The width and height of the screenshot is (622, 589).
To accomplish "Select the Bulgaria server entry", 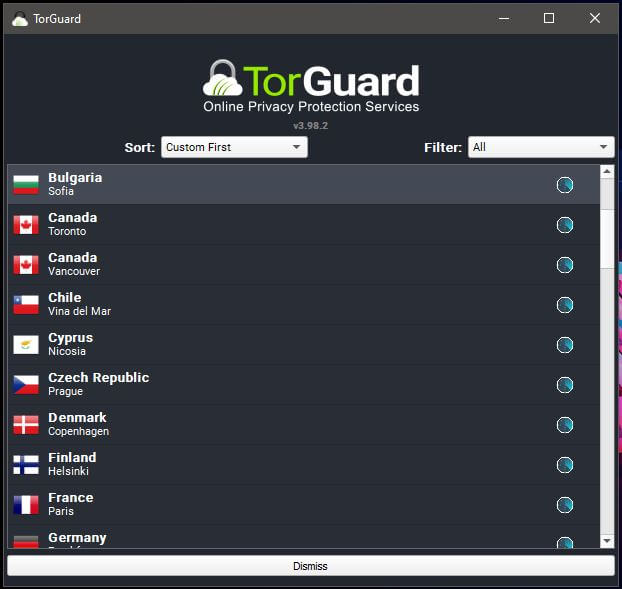I will click(303, 185).
